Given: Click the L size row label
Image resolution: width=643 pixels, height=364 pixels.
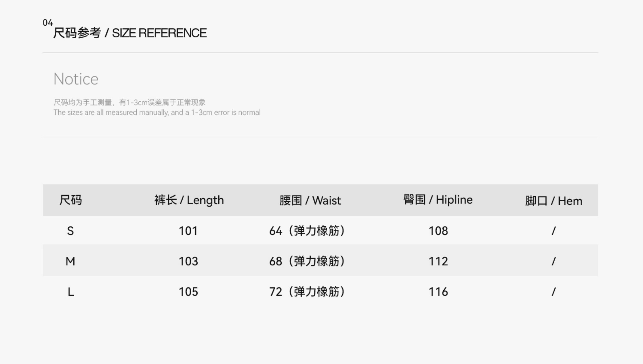Looking at the screenshot, I should point(71,292).
